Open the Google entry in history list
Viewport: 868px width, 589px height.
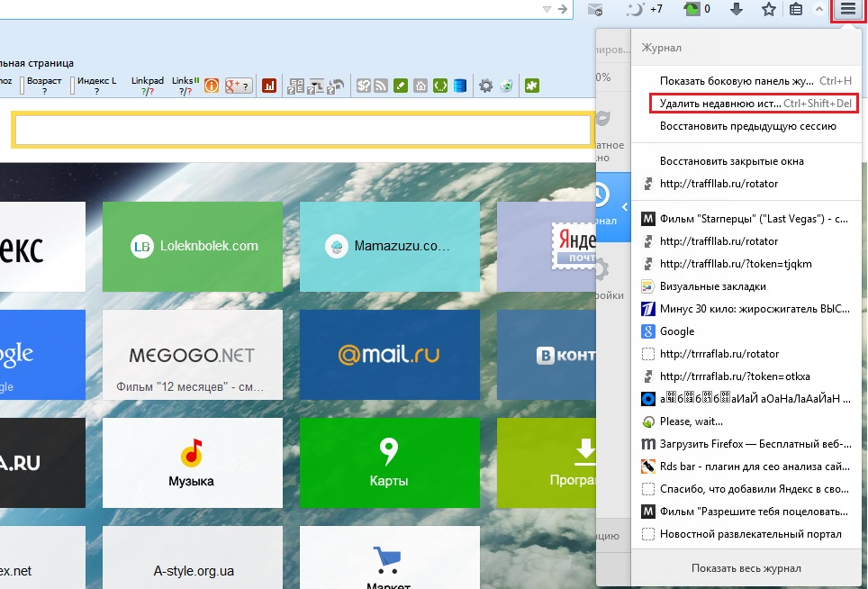pos(677,331)
